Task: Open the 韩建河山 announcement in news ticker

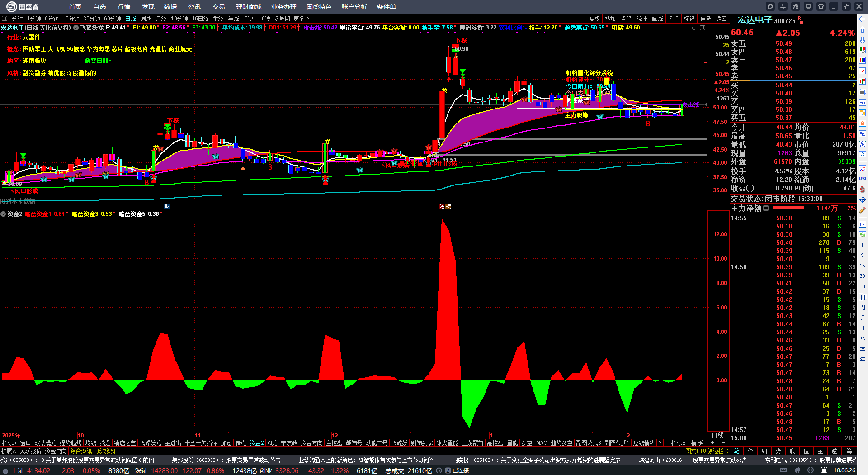Action: click(693, 460)
